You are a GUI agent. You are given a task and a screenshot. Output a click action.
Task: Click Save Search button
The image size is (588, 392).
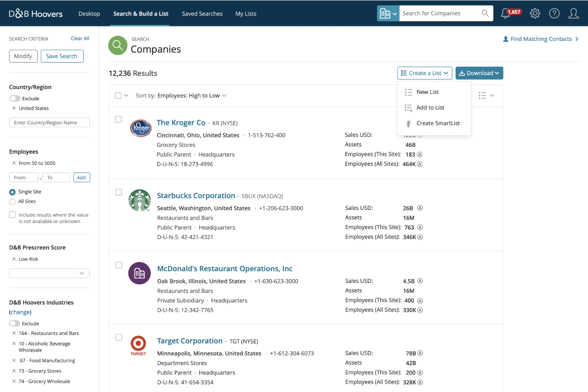[62, 56]
